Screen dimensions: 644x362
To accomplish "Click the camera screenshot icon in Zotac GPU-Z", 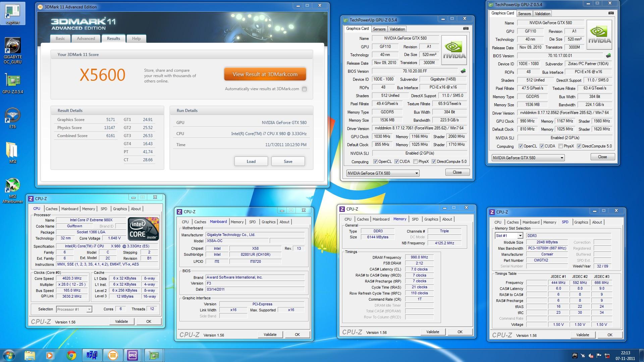I will click(611, 13).
